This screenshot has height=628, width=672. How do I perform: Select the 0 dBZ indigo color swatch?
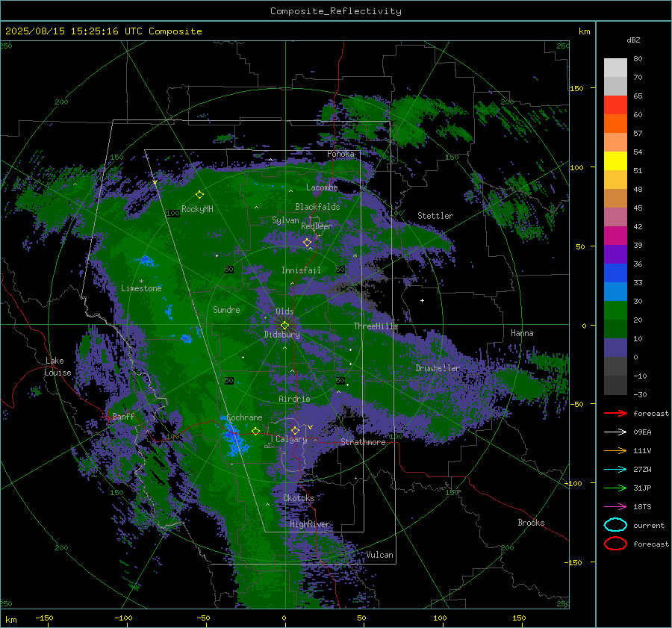tap(615, 348)
